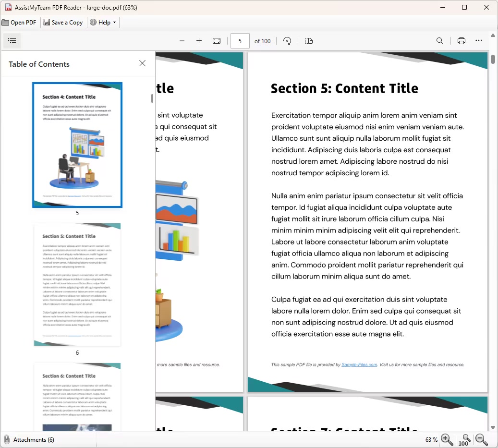The height and width of the screenshot is (448, 498).
Task: Open the three-dots more options menu
Action: [x=478, y=41]
